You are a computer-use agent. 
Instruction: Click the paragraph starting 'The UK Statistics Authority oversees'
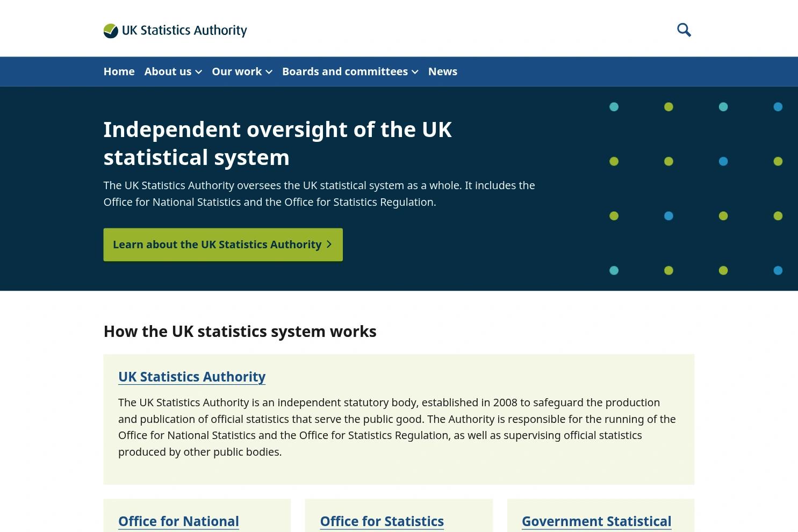tap(319, 193)
